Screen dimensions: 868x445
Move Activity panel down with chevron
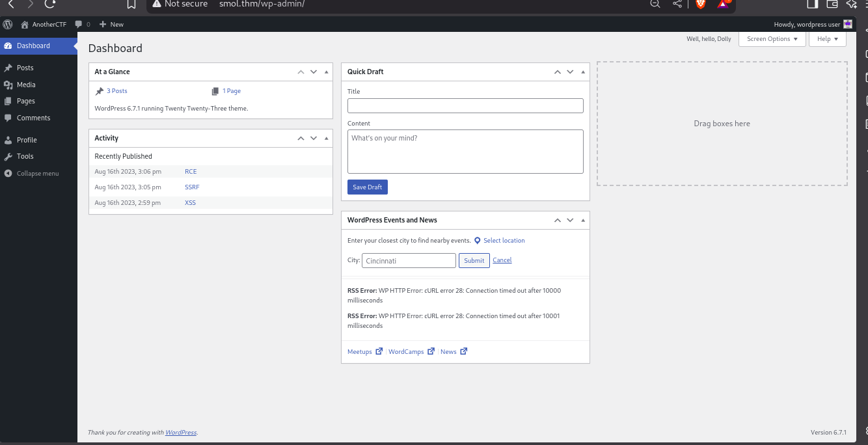pyautogui.click(x=314, y=139)
